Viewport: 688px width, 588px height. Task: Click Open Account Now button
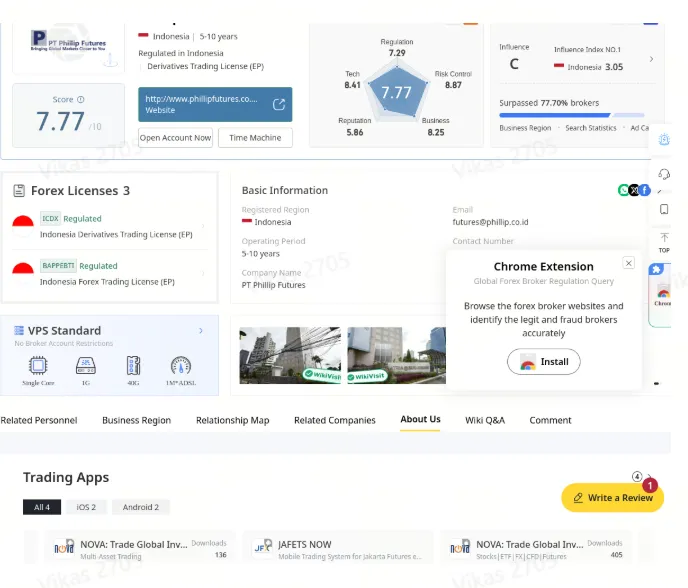point(176,138)
